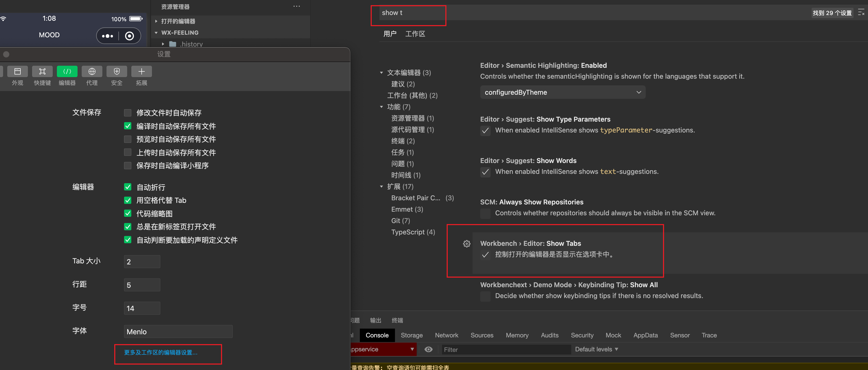Open the 外观 appearance settings icon

point(18,71)
